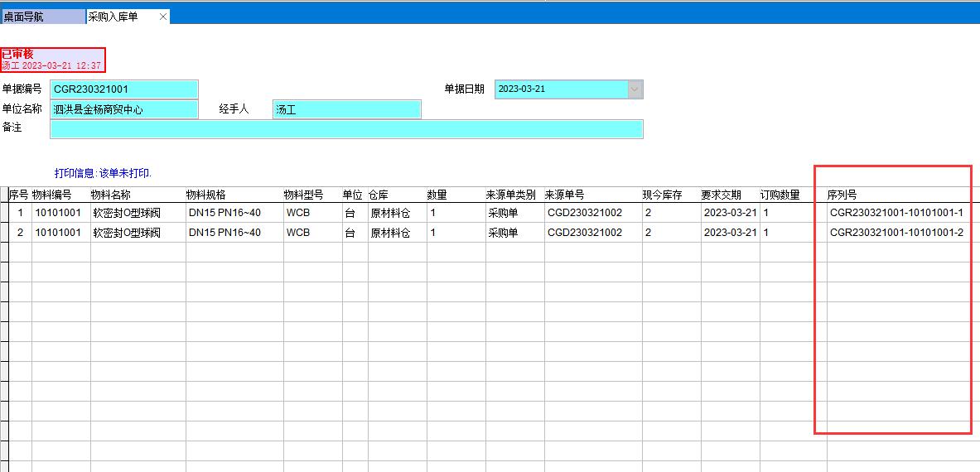This screenshot has height=472, width=980.
Task: Select serial number cell ending in 10101001-2
Action: (x=896, y=233)
